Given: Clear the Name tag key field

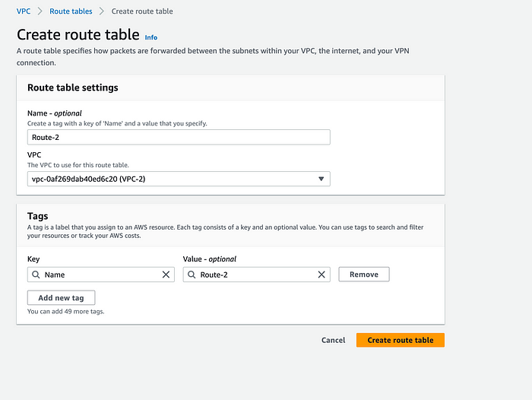Looking at the screenshot, I should [x=166, y=275].
